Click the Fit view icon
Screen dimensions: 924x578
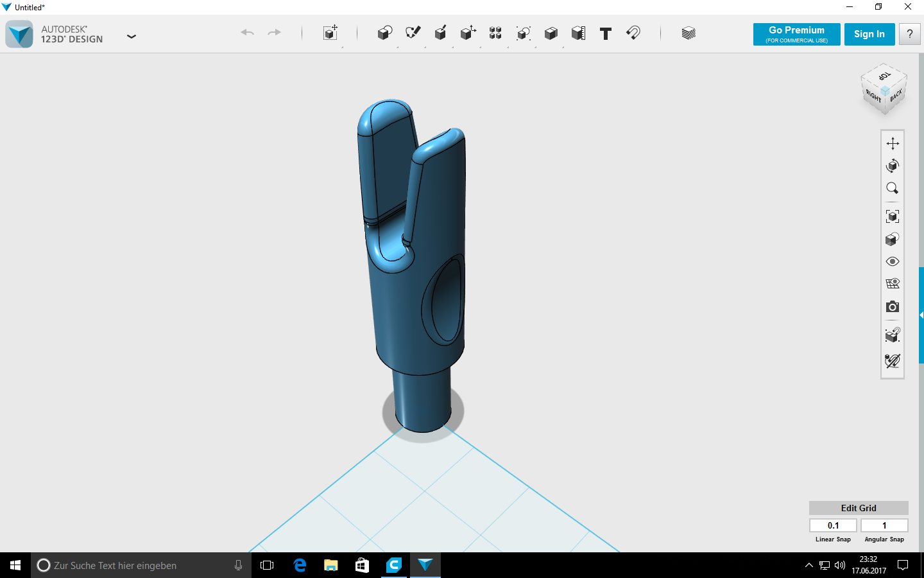pyautogui.click(x=893, y=216)
